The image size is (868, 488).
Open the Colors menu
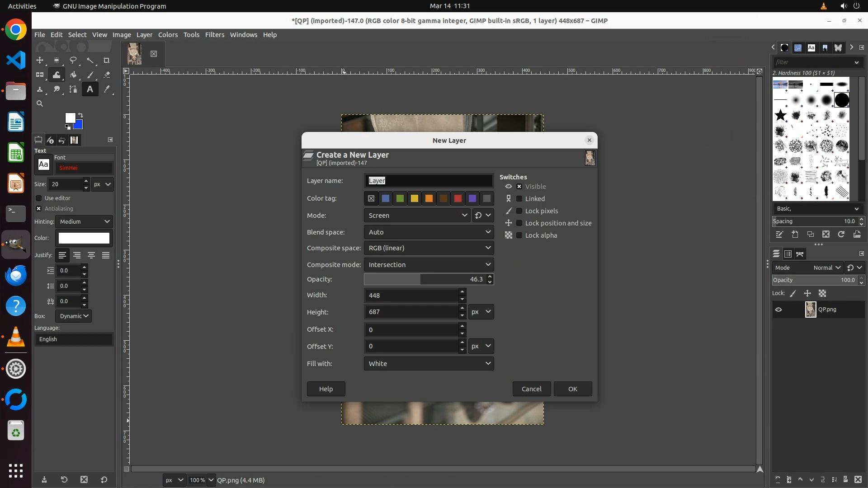coord(168,35)
